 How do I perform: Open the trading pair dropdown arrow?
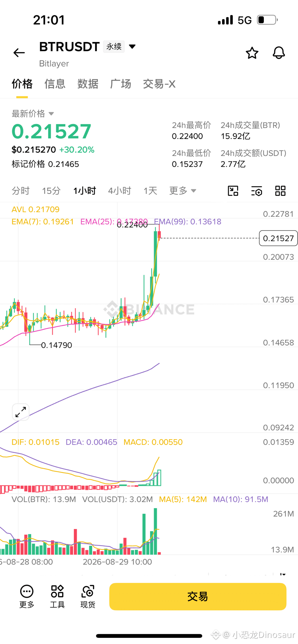tap(132, 46)
